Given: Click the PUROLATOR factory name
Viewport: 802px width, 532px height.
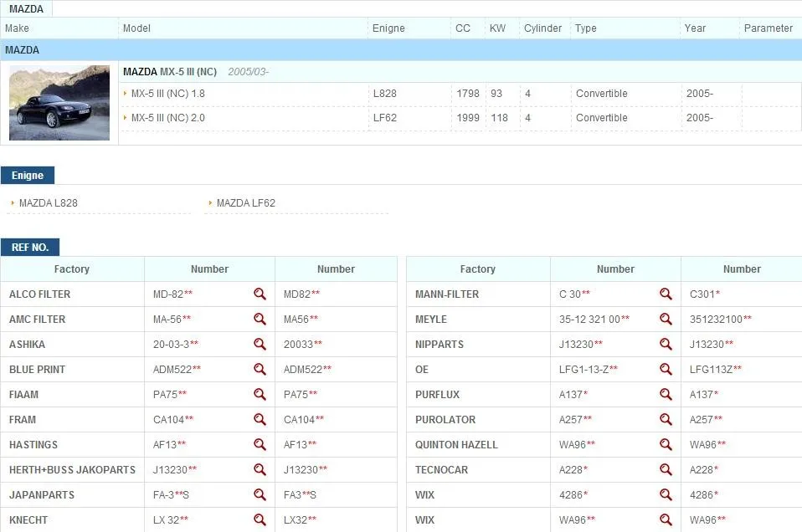Looking at the screenshot, I should [445, 420].
